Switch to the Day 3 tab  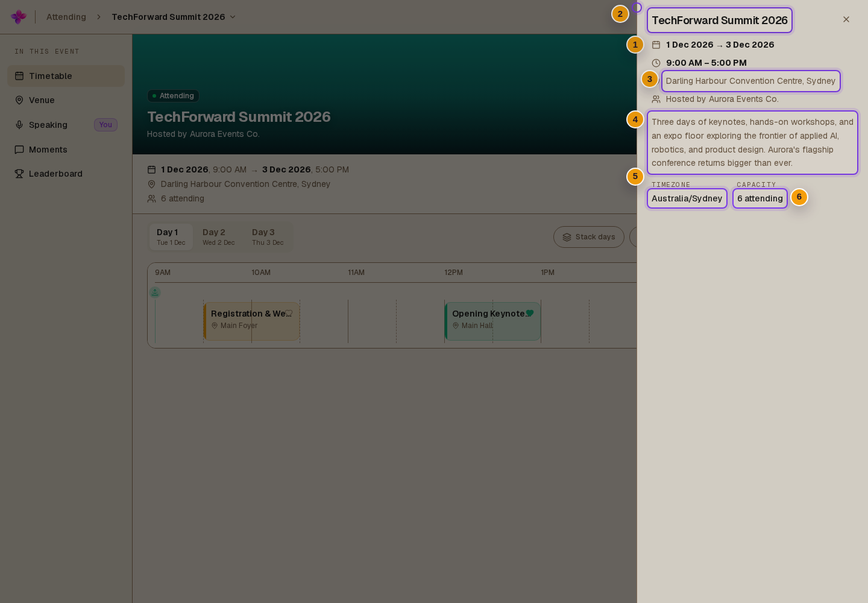coord(268,237)
